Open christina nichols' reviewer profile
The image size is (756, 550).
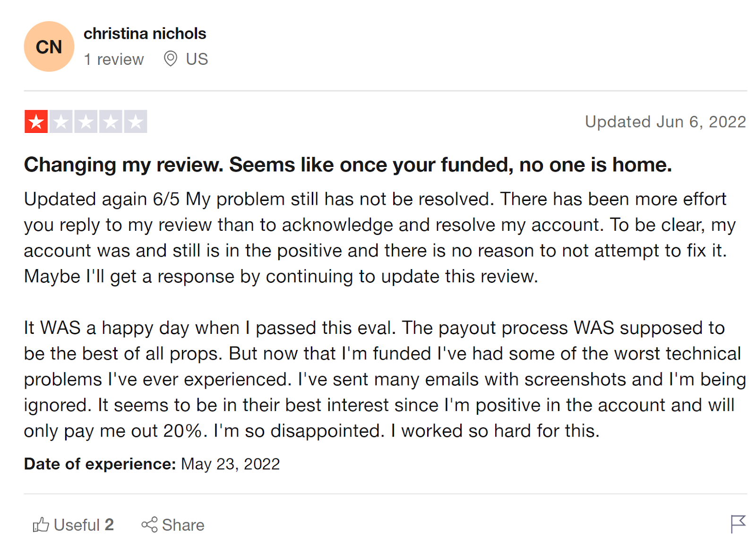pos(145,34)
